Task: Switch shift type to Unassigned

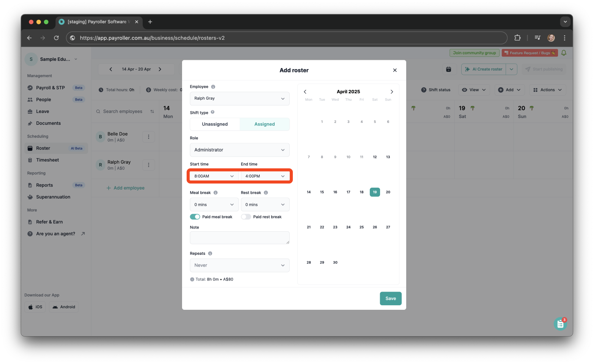Action: (215, 124)
